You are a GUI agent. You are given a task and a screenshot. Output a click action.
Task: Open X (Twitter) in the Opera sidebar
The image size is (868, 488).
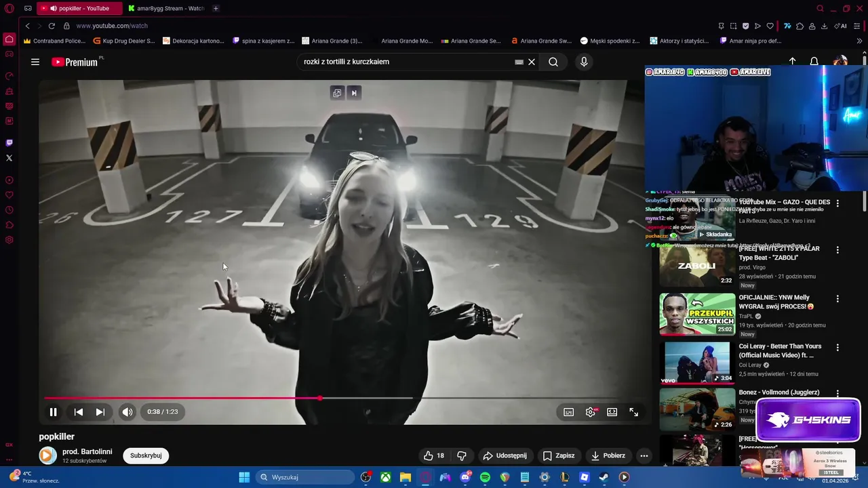tap(9, 158)
